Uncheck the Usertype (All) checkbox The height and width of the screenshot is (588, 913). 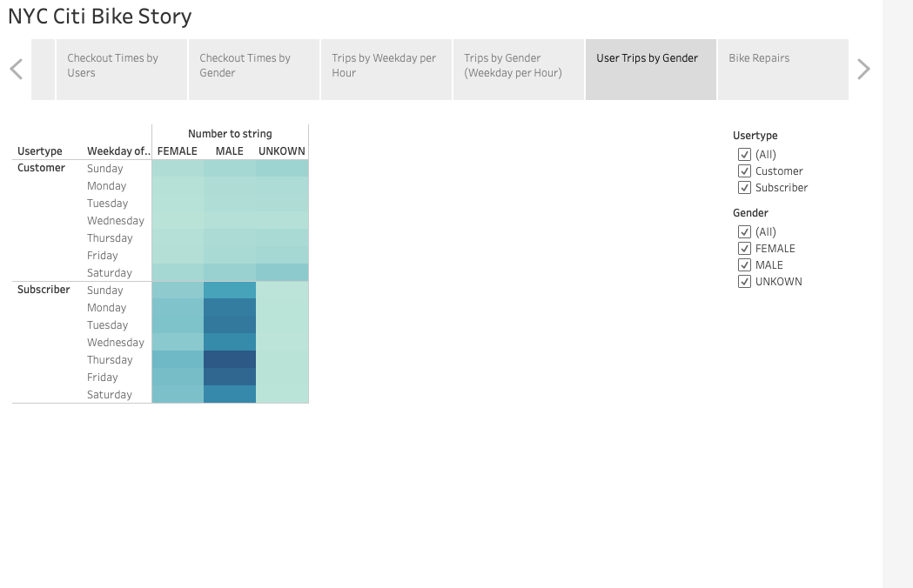(x=744, y=154)
